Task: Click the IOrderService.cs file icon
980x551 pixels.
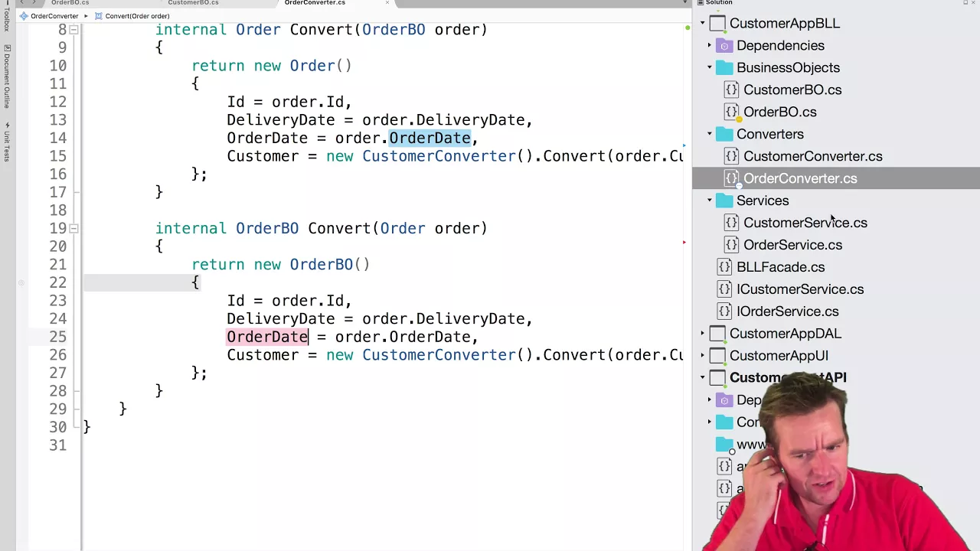Action: tap(724, 312)
